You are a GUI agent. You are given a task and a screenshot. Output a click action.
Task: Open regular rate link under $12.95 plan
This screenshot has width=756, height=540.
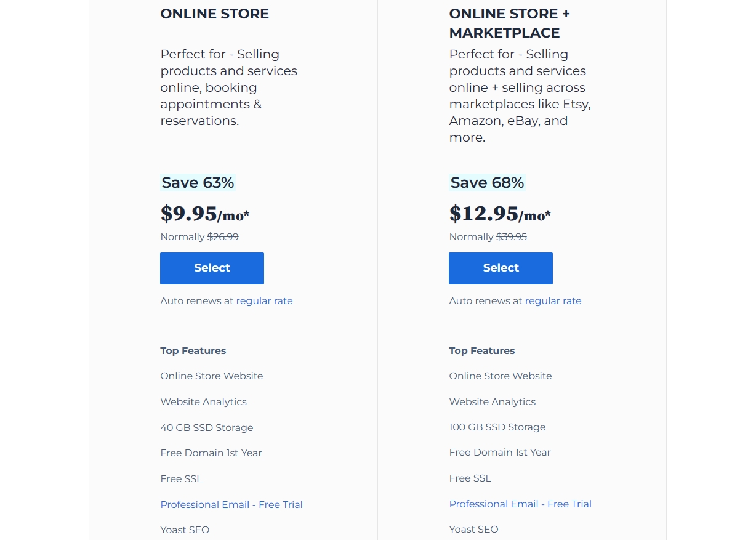click(x=553, y=301)
